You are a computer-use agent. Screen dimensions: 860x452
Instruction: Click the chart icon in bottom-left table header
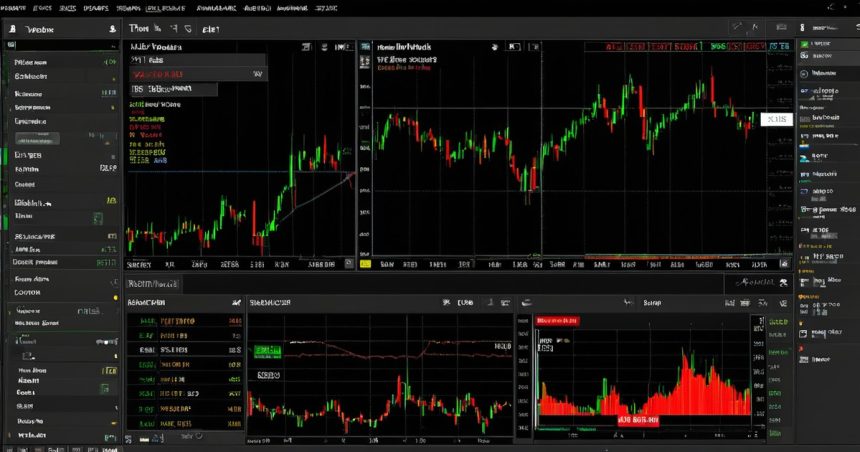click(x=236, y=302)
